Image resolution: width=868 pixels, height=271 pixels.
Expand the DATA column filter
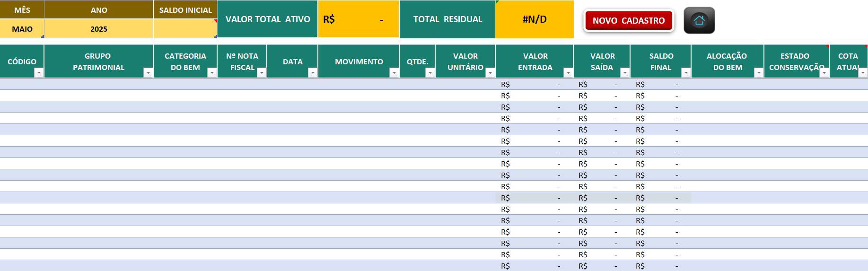coord(313,72)
